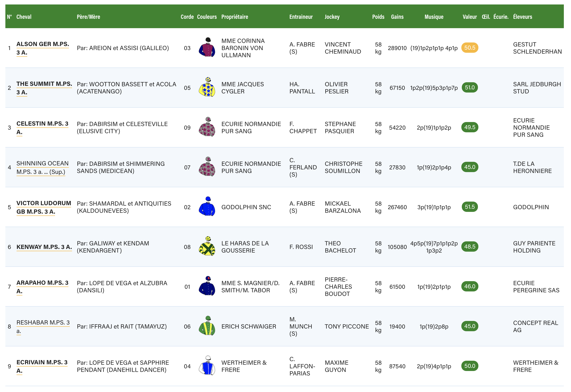This screenshot has height=392, width=571.
Task: Click the Musique column header
Action: pyautogui.click(x=434, y=17)
